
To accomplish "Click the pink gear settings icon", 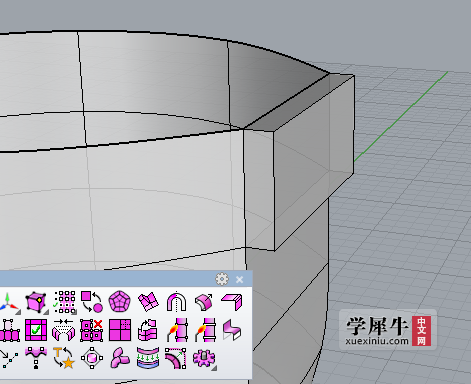I will 204,358.
